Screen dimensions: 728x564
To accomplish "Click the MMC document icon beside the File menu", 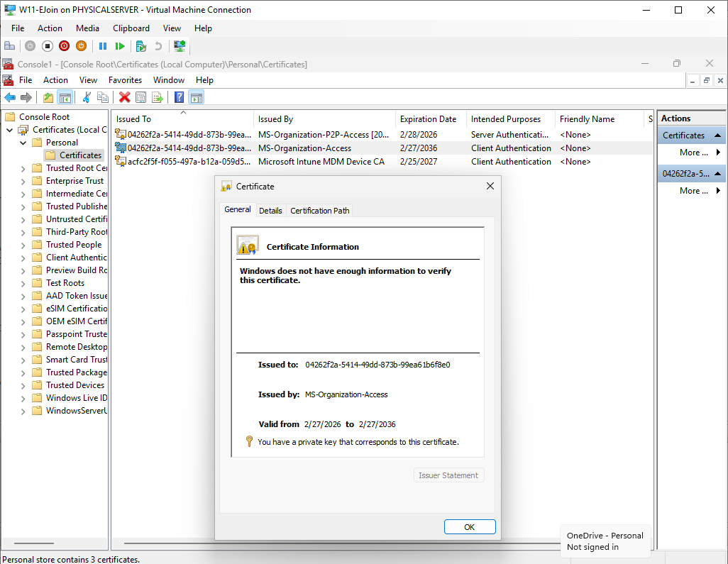I will pos(8,80).
